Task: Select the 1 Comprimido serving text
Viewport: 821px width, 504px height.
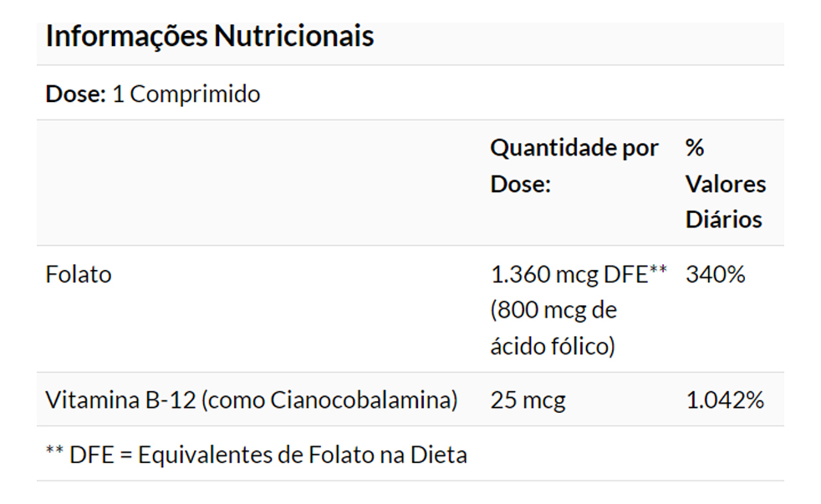Action: (x=186, y=94)
